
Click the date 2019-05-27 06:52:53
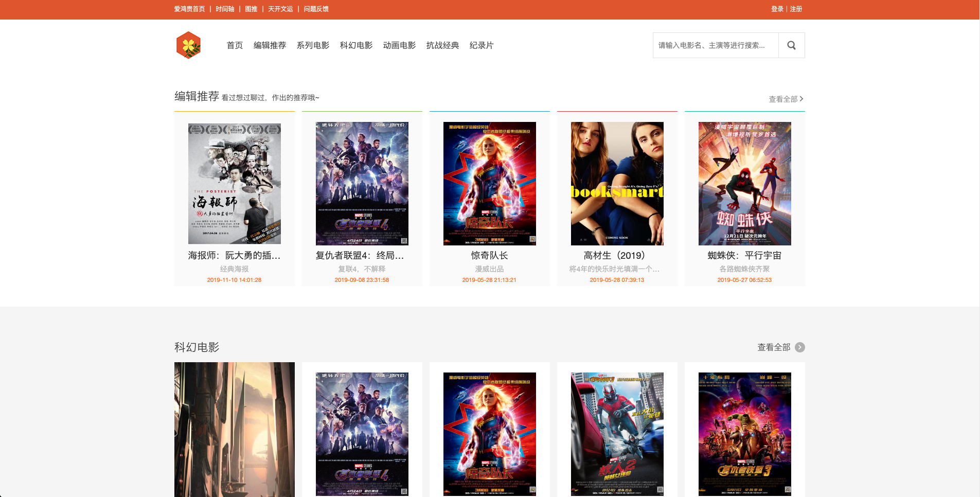click(x=745, y=280)
